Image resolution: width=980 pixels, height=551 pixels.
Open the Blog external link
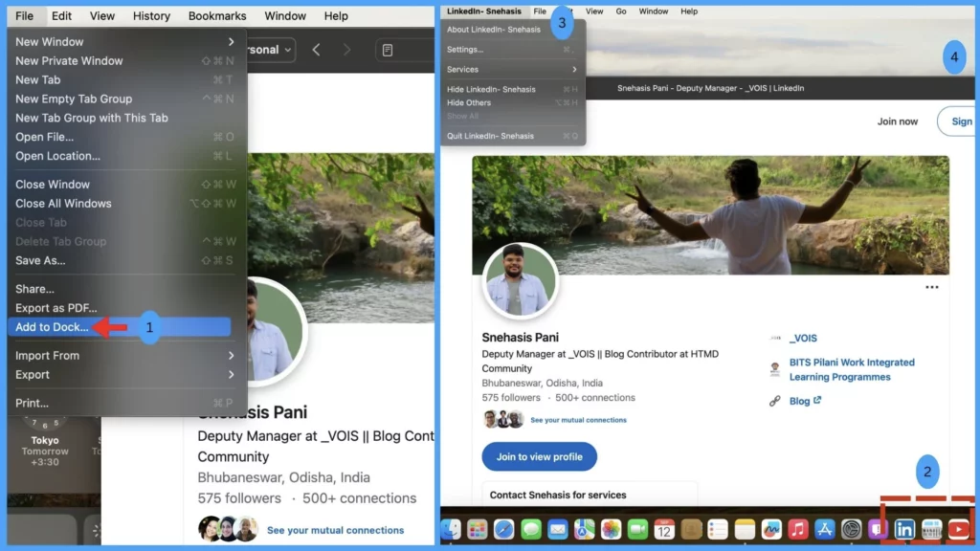point(805,401)
